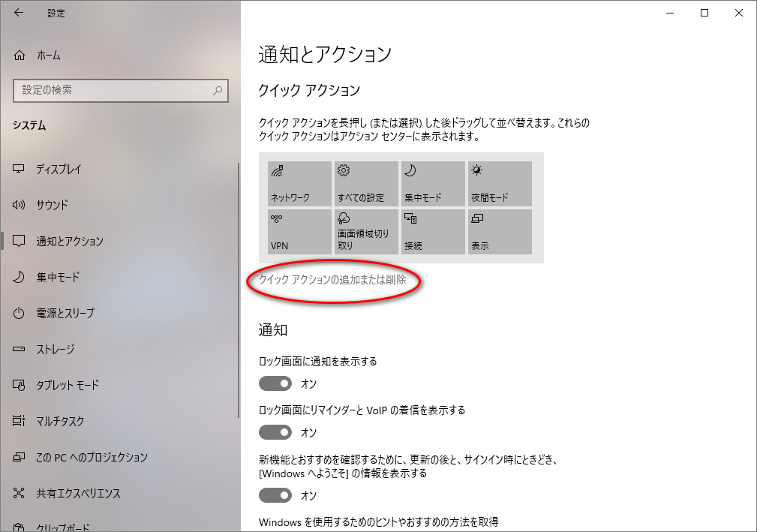Screen dimensions: 757x532
Task: Select the 接続 quick action tile
Action: point(433,232)
